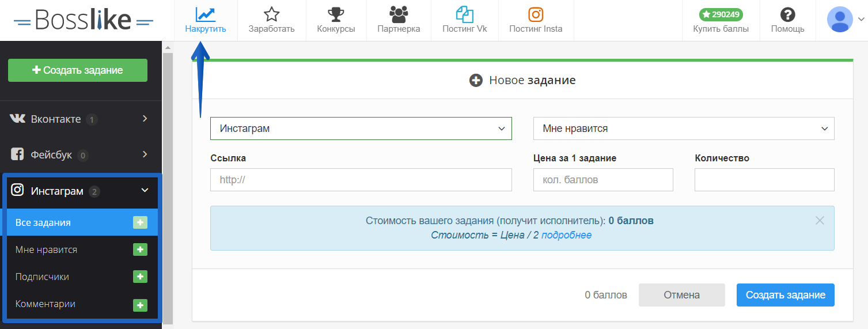This screenshot has width=868, height=329.
Task: Click the Количество input field
Action: click(x=764, y=180)
